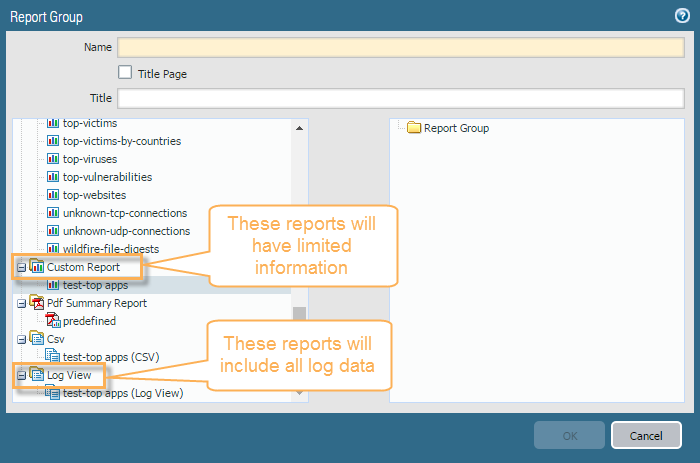Select the 'test-top apps' custom report label
Viewport: 700px width, 463px height.
pyautogui.click(x=96, y=285)
